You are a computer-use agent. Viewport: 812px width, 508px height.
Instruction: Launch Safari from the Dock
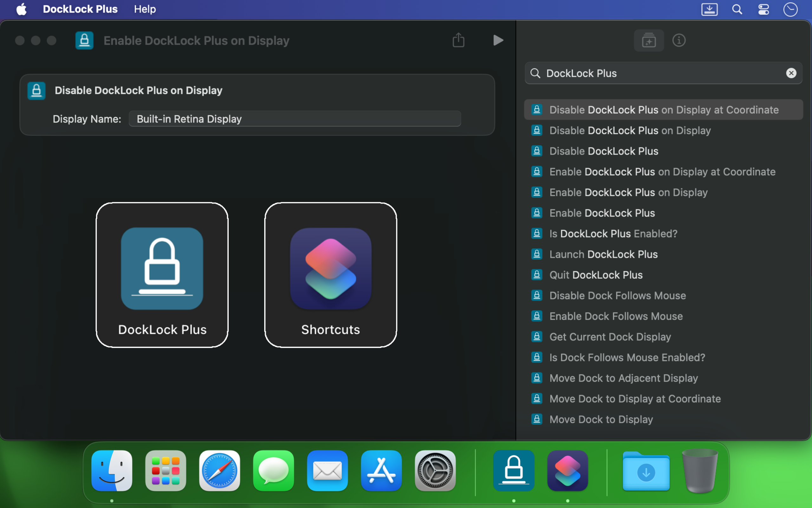tap(219, 470)
